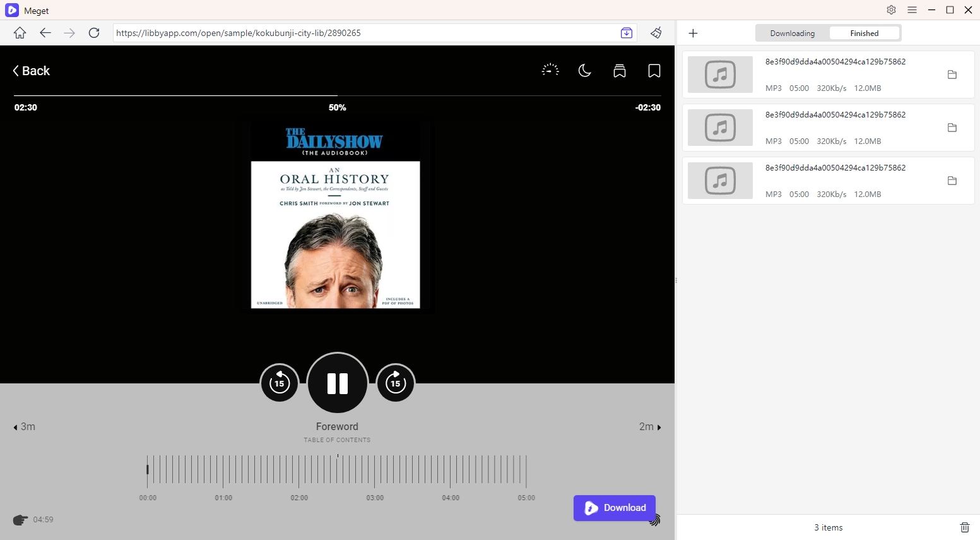Open playback speed dial icon

tap(550, 70)
